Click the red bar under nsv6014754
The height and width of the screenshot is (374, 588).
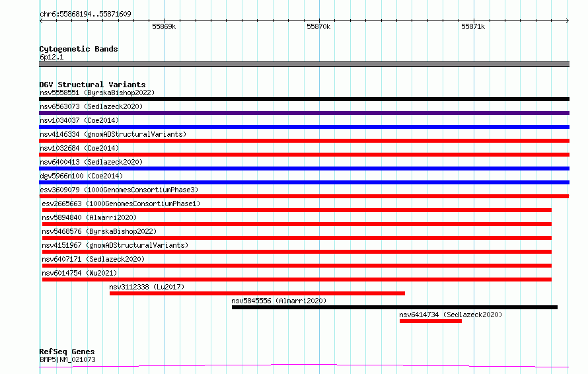(297, 280)
